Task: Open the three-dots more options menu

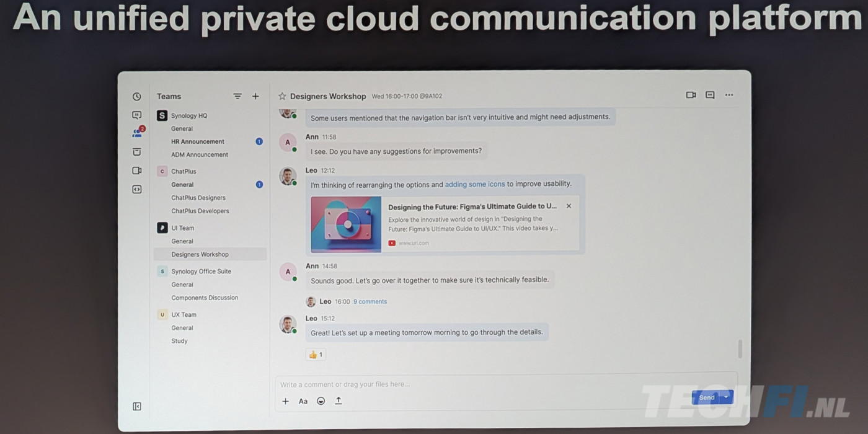Action: pyautogui.click(x=729, y=95)
